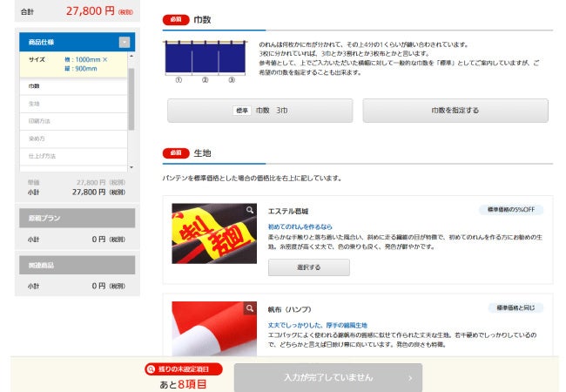The image size is (566, 392).
Task: Zoom the エステル葛城 fabric photo via magnifier
Action: pos(250,210)
